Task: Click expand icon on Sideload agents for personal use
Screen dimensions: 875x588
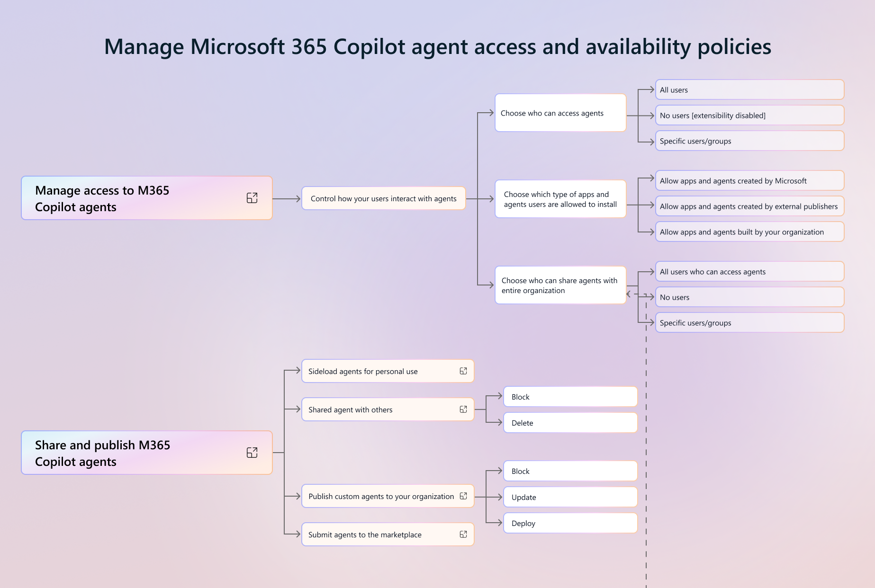Action: [x=463, y=371]
